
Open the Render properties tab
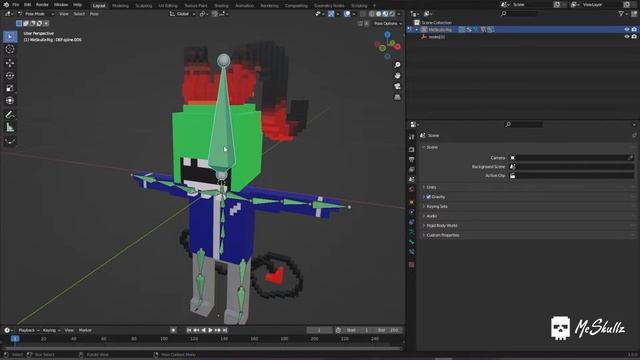pyautogui.click(x=411, y=149)
